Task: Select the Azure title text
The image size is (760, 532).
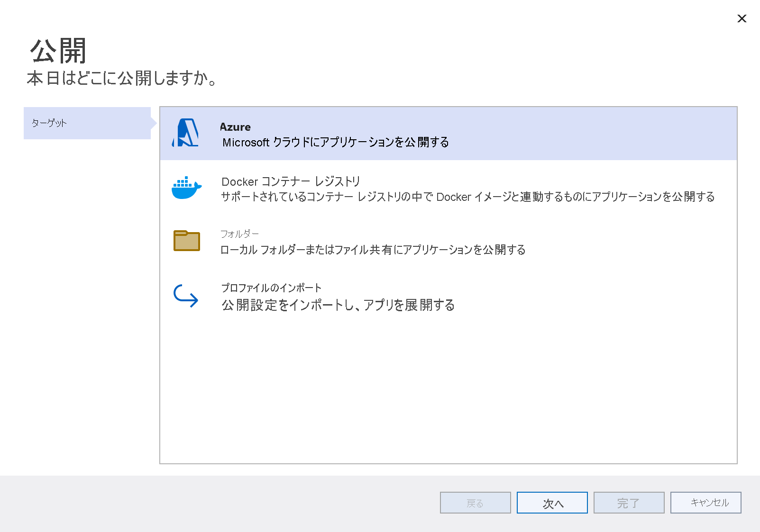Action: pos(235,127)
